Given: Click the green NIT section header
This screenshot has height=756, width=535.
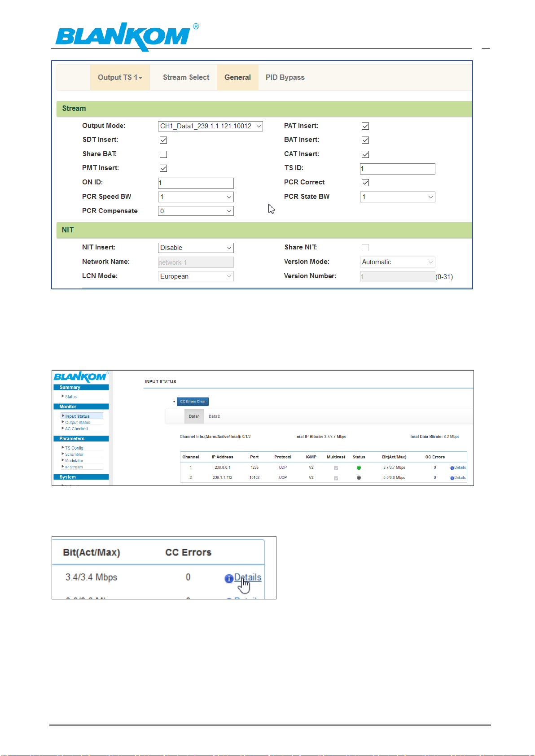Looking at the screenshot, I should click(x=264, y=230).
